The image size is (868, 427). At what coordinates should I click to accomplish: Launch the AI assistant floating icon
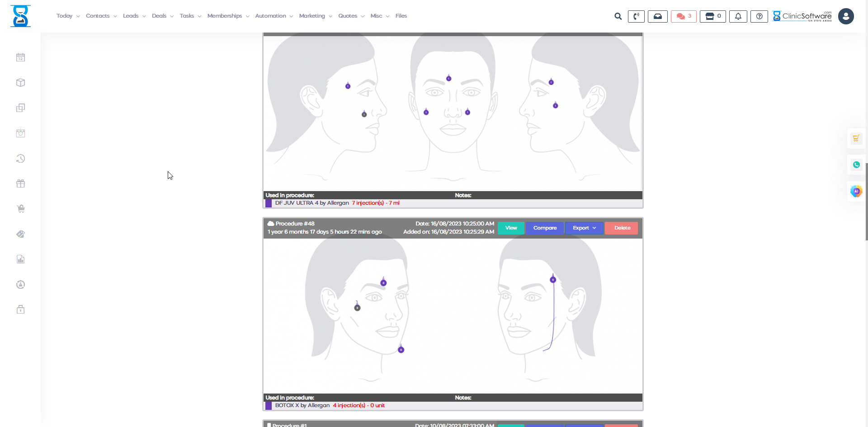click(856, 191)
